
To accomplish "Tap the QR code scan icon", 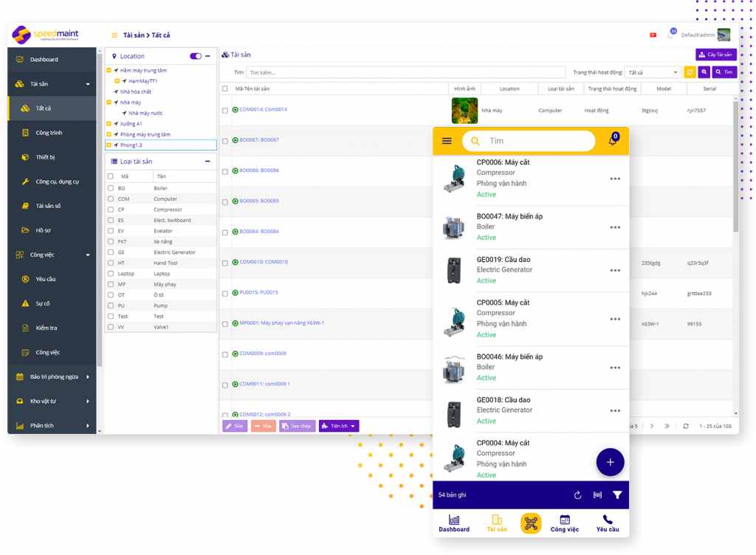I will click(x=530, y=523).
